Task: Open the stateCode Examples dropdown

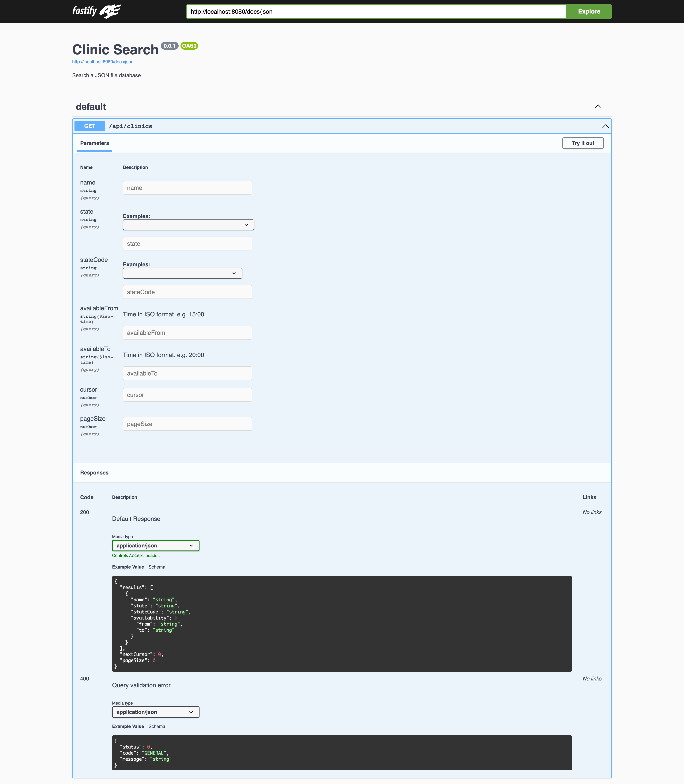Action: pyautogui.click(x=182, y=273)
